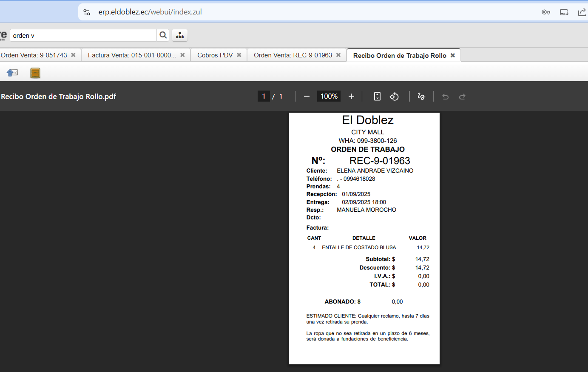Click the redo arrow in PDF toolbar
This screenshot has height=372, width=588.
[x=462, y=97]
